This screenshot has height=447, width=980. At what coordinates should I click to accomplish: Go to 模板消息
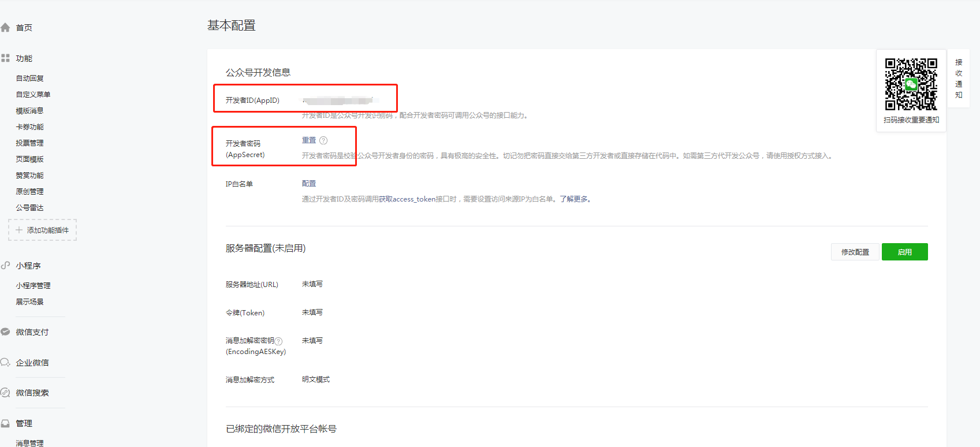tap(30, 110)
